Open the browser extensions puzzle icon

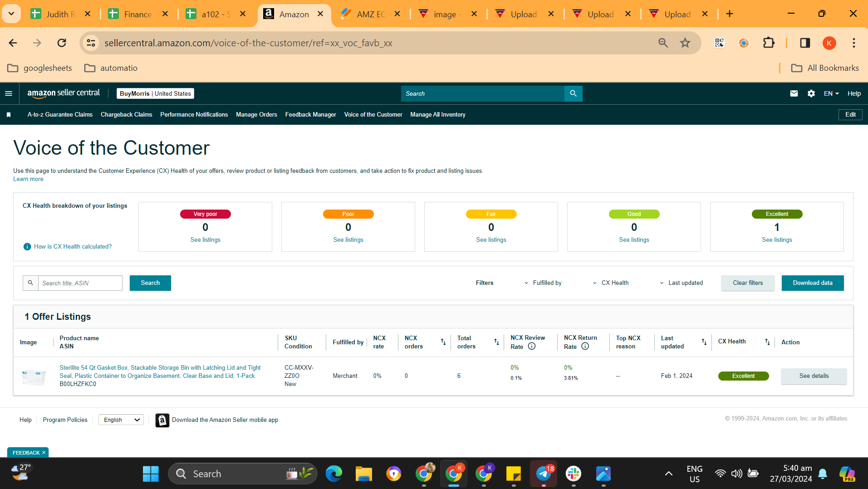point(769,43)
